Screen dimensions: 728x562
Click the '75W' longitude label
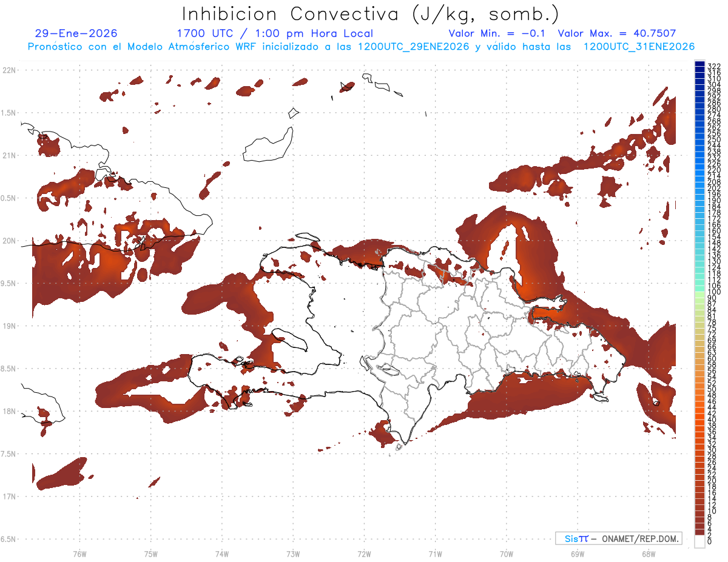(150, 554)
